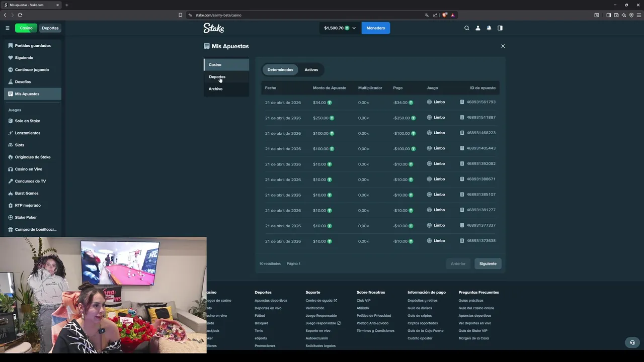
Task: Click Limbo game icon in $250.00 row
Action: 429,117
